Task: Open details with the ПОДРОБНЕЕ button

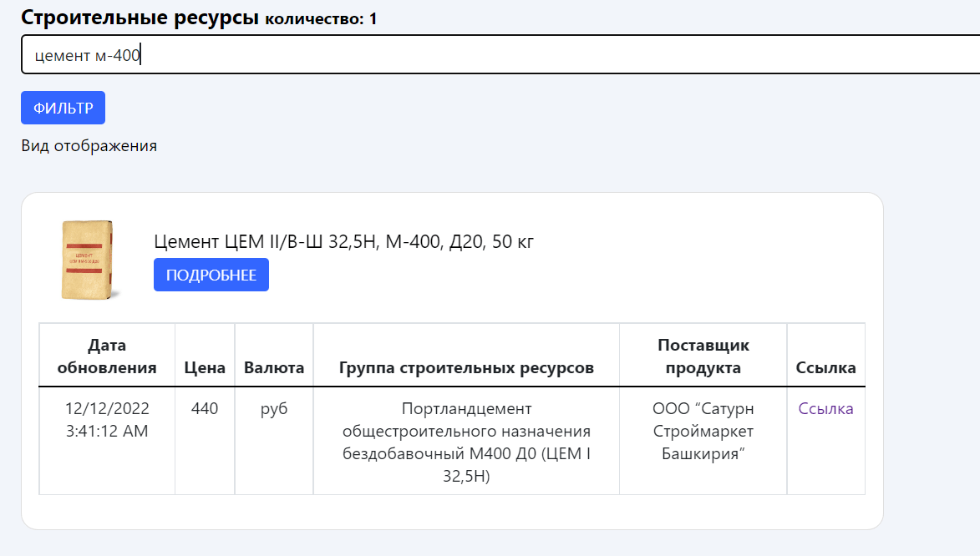Action: click(211, 275)
